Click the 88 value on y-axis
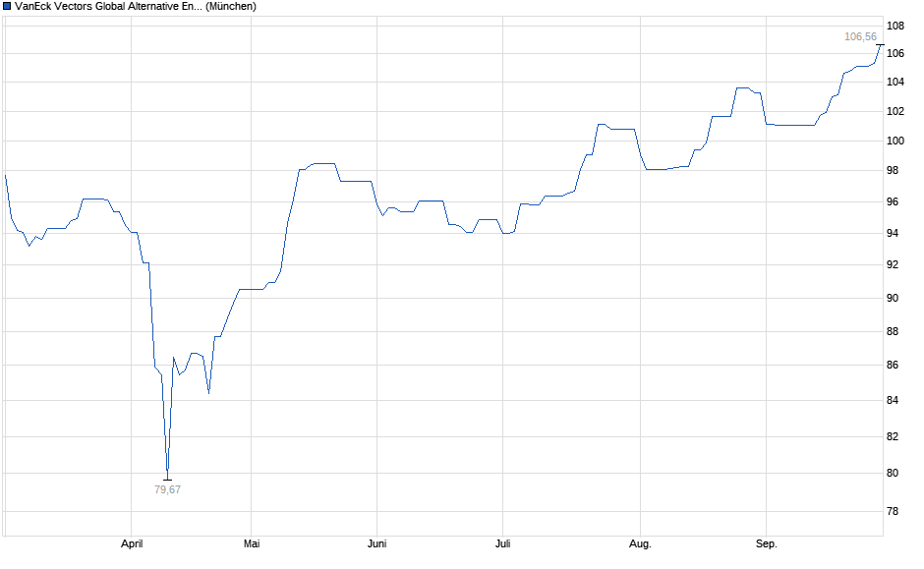 (x=893, y=331)
